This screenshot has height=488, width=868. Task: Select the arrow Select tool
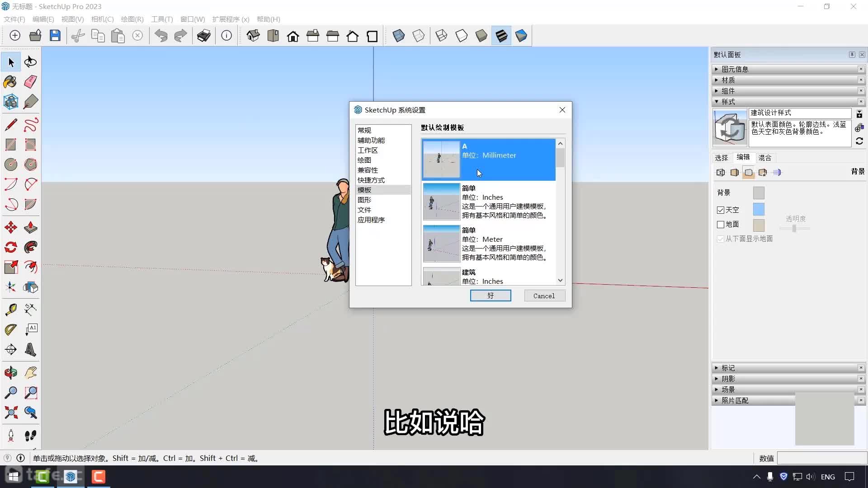coord(11,62)
